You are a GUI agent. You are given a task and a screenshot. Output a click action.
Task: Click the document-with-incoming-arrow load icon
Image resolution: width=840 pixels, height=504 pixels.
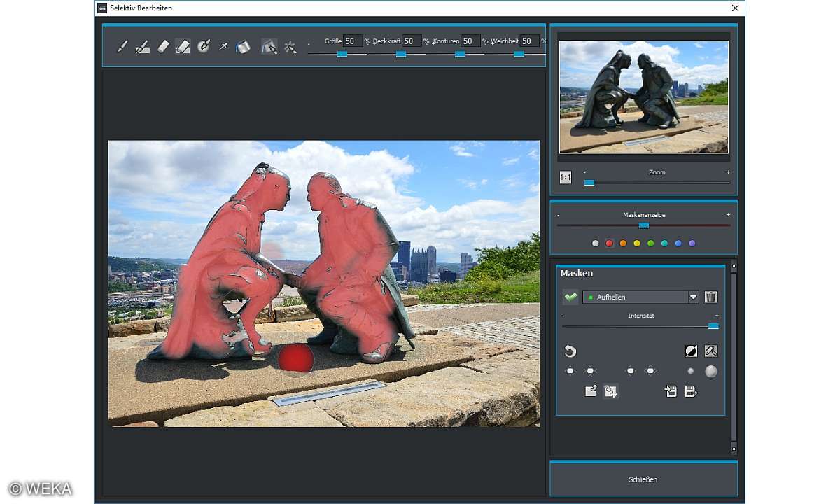[671, 391]
